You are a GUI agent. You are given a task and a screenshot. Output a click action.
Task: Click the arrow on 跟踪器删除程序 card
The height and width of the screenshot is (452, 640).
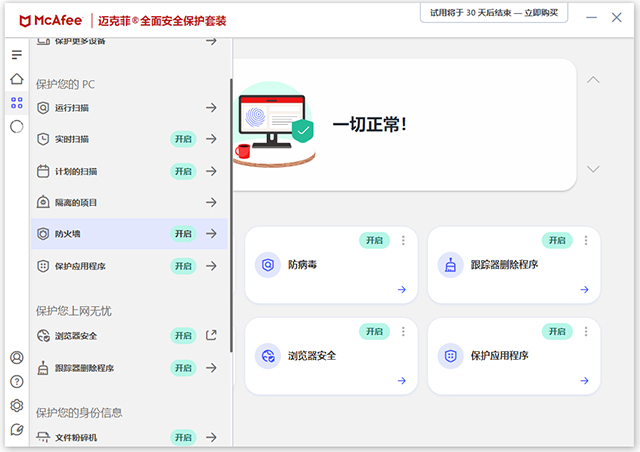(585, 290)
